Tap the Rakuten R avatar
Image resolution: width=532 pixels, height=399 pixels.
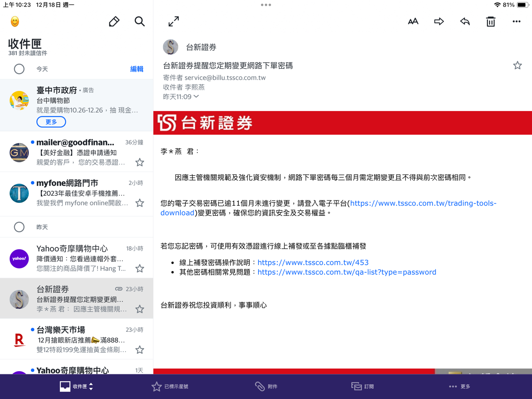pos(19,340)
